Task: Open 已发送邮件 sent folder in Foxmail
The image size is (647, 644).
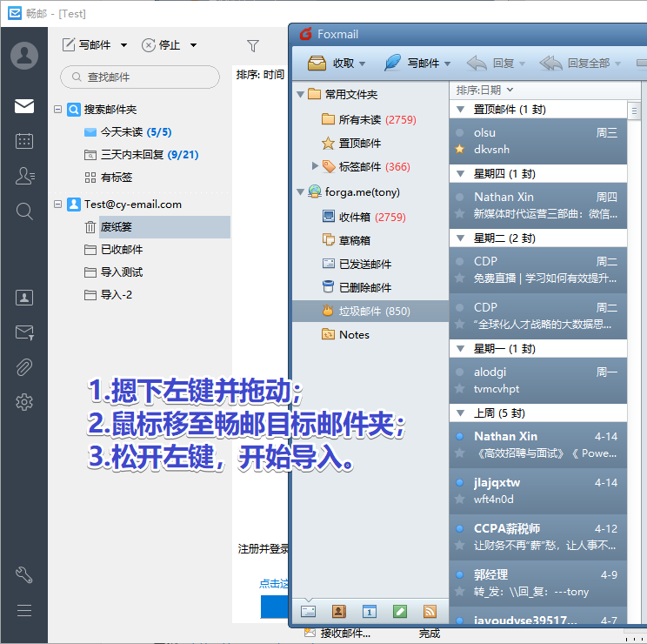Action: [357, 264]
